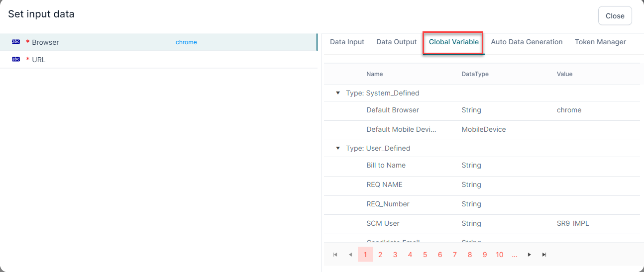Image resolution: width=644 pixels, height=272 pixels.
Task: Go to page 9 of variables
Action: pyautogui.click(x=485, y=255)
